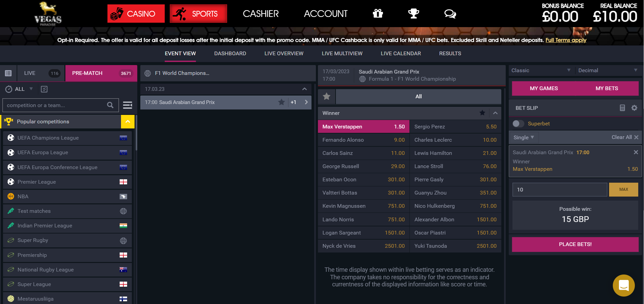
Task: Select Fernando Alonso at 9.00 odds
Action: 363,140
